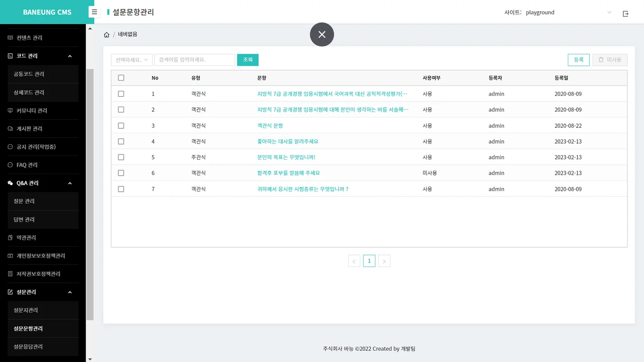Select 설문문항관리 in the sidebar
Viewport: 644px width, 362px height.
tap(43, 329)
